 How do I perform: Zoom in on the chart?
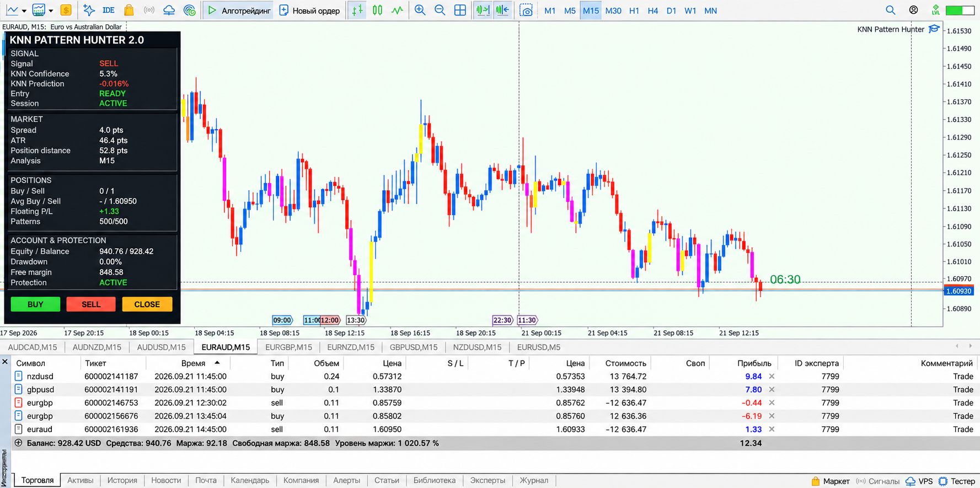click(420, 10)
